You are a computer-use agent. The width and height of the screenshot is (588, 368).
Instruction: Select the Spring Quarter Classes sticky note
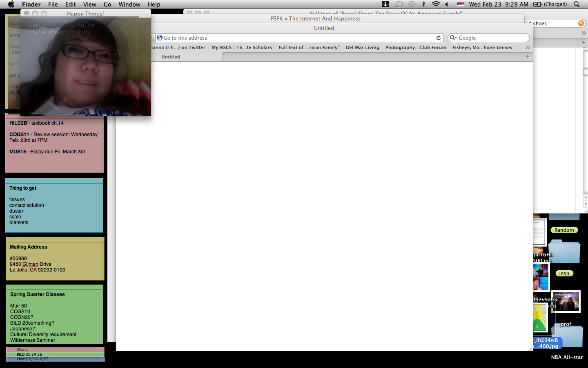(x=55, y=315)
